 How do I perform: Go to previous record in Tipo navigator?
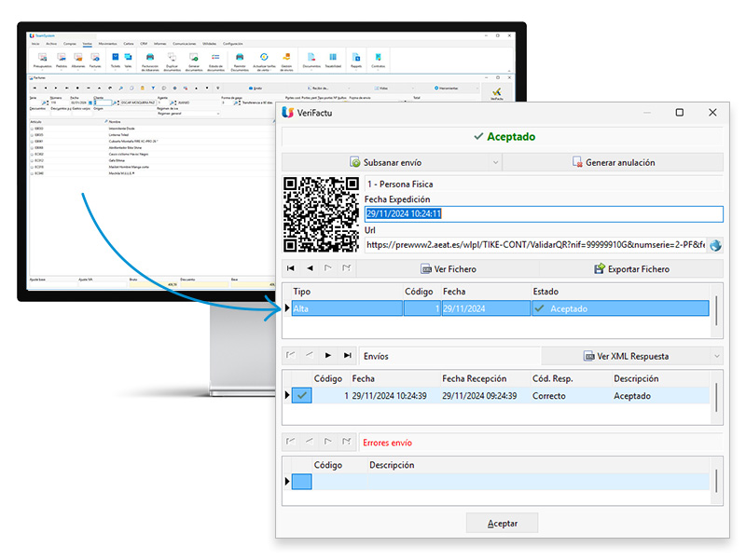pyautogui.click(x=311, y=269)
